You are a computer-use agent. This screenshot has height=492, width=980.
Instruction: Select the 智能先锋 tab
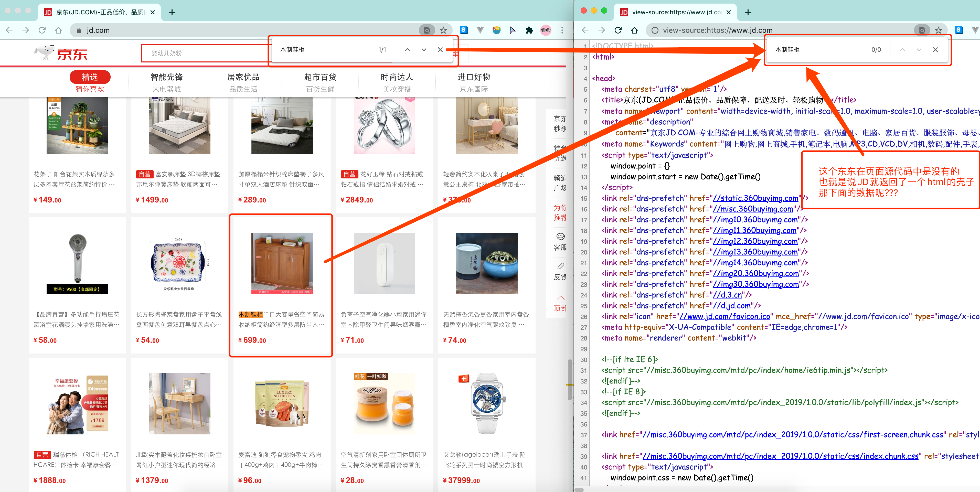(167, 82)
